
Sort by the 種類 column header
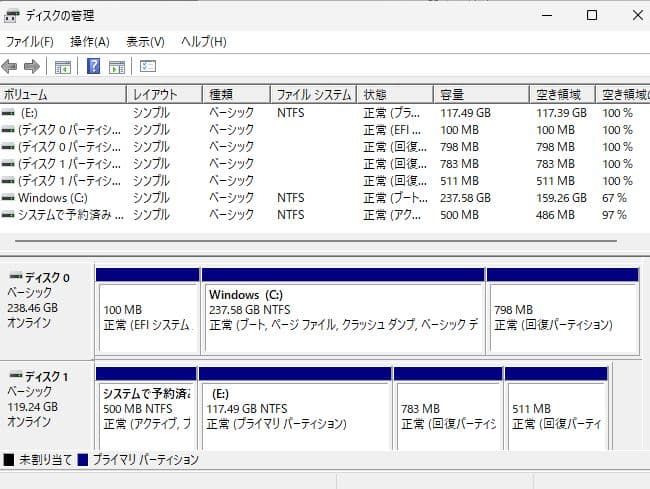tap(237, 95)
